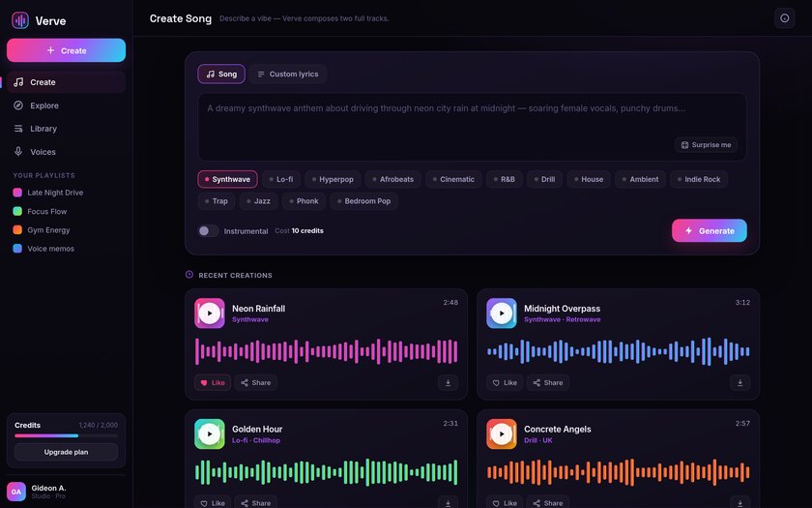This screenshot has height=508, width=812.
Task: Share the Midnight Overpass track
Action: point(548,382)
